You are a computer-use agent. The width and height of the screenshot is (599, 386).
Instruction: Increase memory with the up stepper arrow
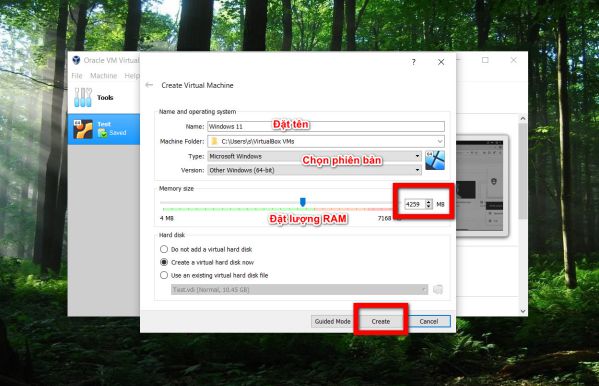click(429, 202)
